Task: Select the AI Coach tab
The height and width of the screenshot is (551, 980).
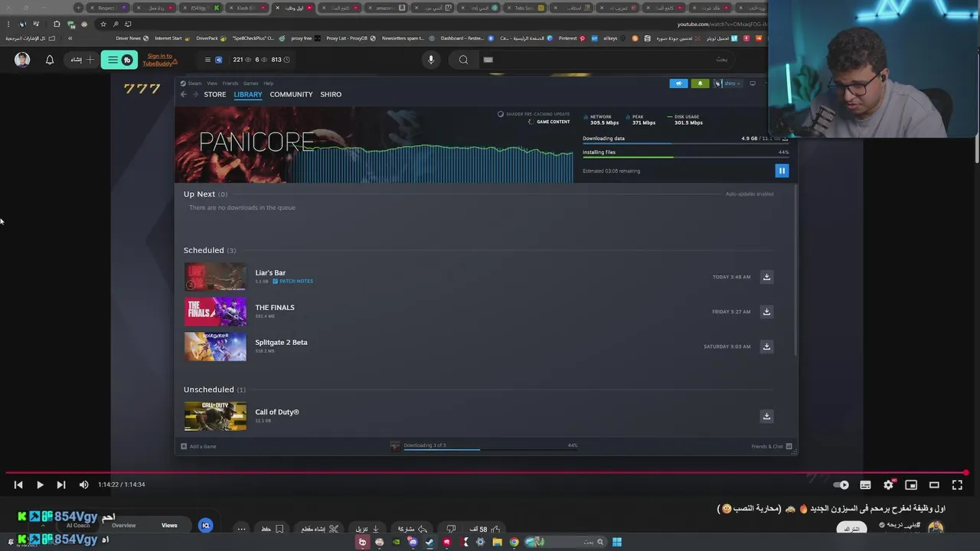Action: click(78, 525)
